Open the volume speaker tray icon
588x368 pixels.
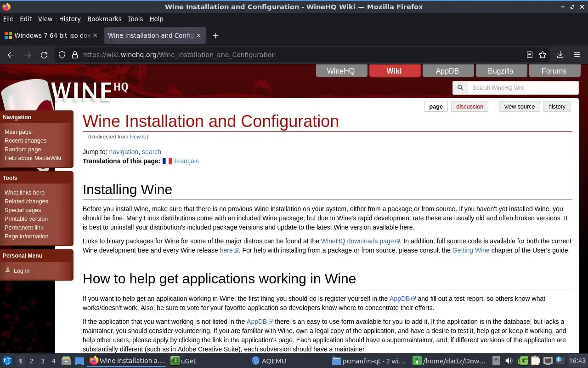(x=509, y=361)
